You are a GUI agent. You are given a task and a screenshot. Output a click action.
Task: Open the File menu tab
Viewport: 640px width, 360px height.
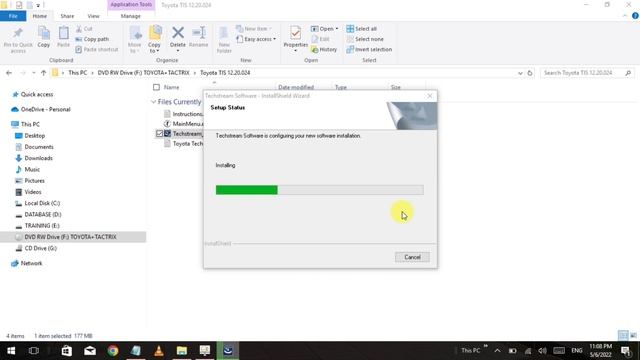(13, 16)
